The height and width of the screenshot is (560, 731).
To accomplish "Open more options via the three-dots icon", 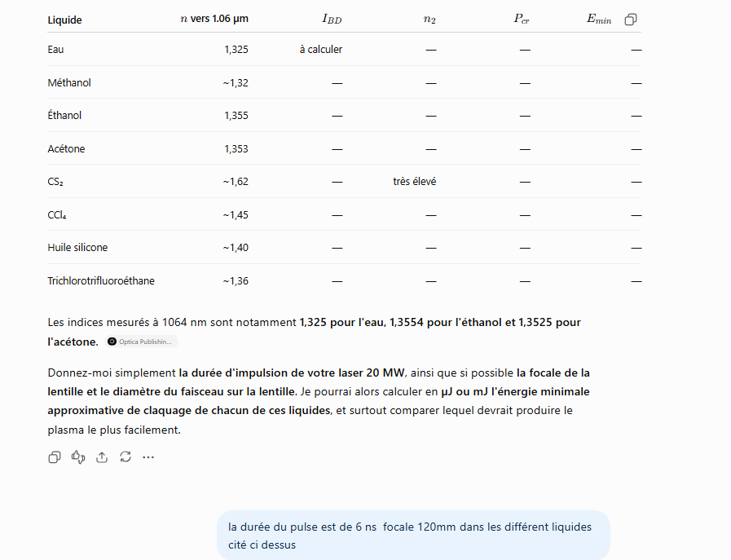I will tap(148, 457).
